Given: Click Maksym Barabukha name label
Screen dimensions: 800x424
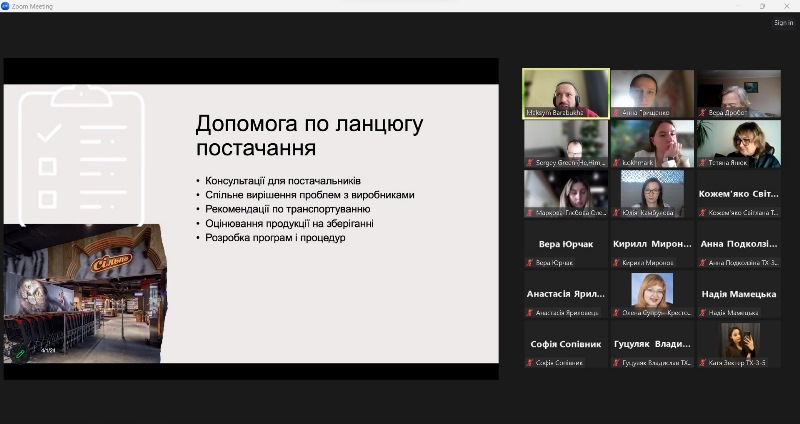Looking at the screenshot, I should 555,113.
